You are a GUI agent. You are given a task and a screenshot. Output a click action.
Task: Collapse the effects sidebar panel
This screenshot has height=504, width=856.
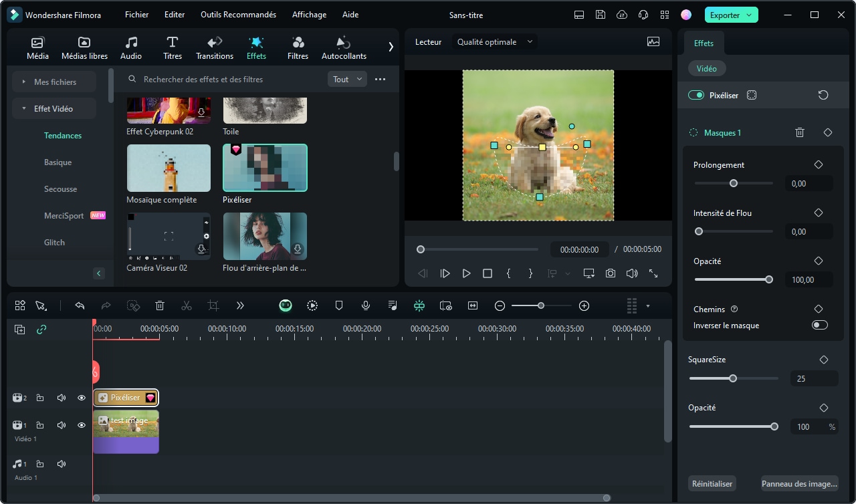99,273
